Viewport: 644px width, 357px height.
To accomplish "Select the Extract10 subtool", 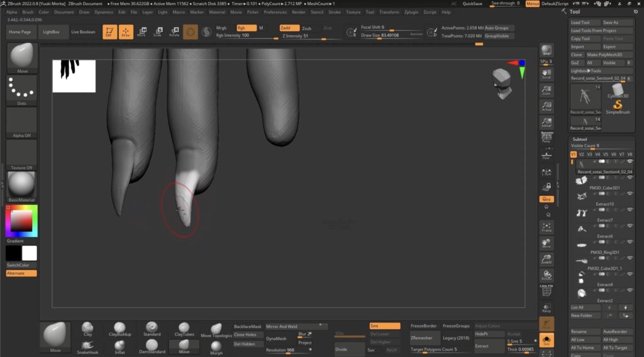I will click(604, 204).
